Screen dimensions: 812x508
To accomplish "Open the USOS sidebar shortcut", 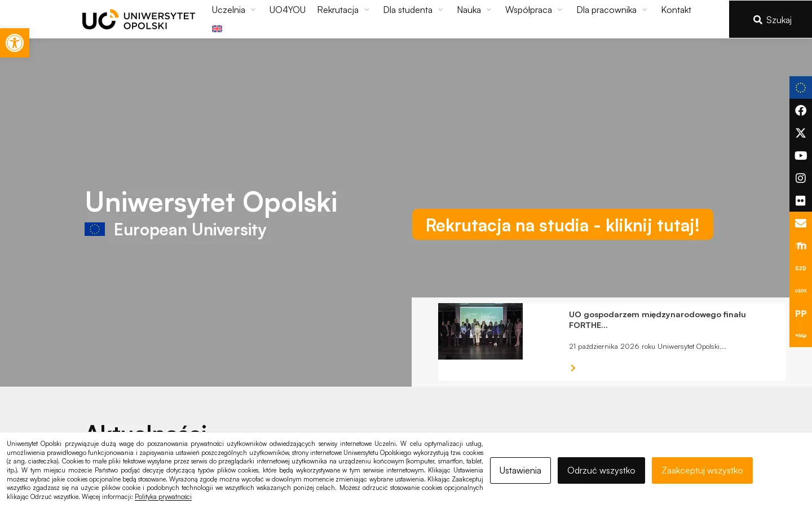I will 801,291.
